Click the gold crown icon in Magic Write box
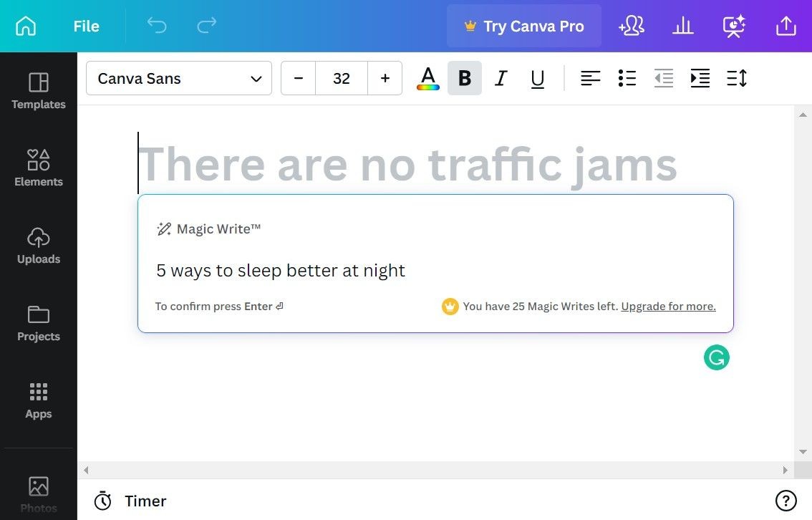 coord(450,306)
